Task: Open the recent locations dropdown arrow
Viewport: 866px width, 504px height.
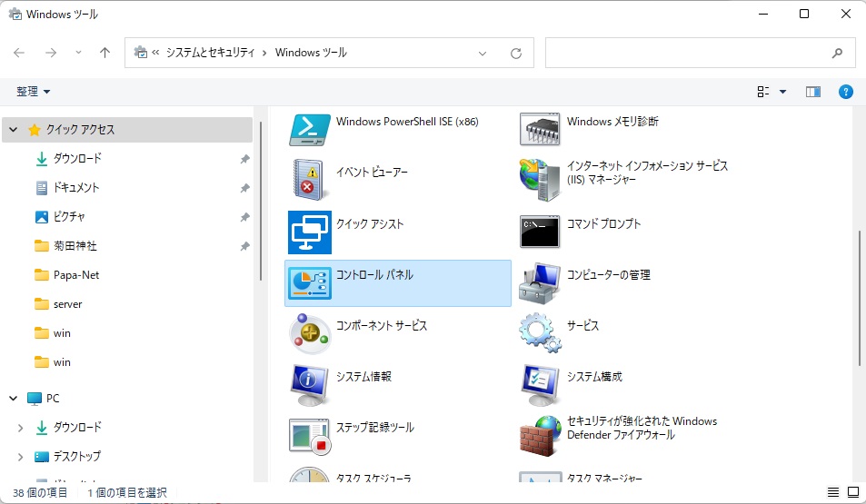Action: [x=78, y=53]
